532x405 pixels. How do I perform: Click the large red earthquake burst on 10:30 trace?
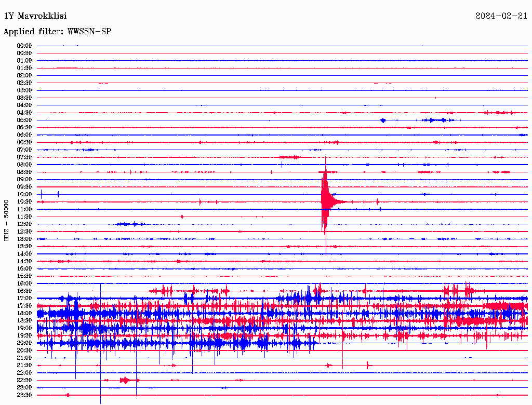pyautogui.click(x=326, y=202)
